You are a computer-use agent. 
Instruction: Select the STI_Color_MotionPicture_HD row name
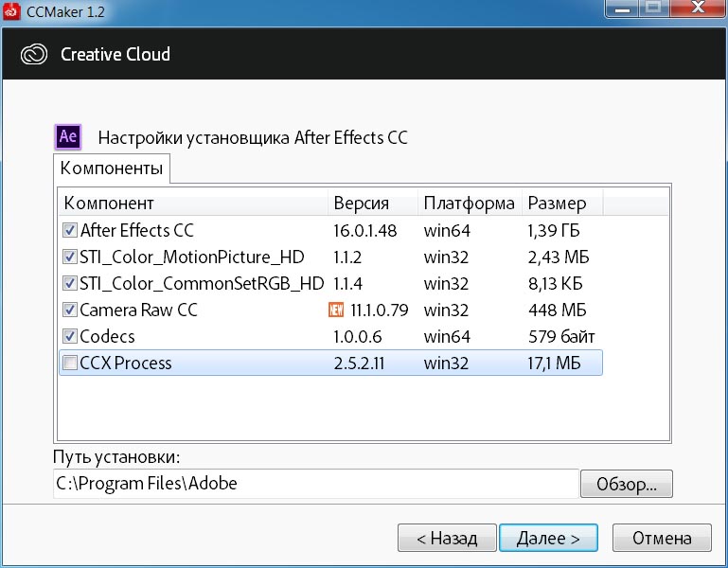[x=192, y=257]
